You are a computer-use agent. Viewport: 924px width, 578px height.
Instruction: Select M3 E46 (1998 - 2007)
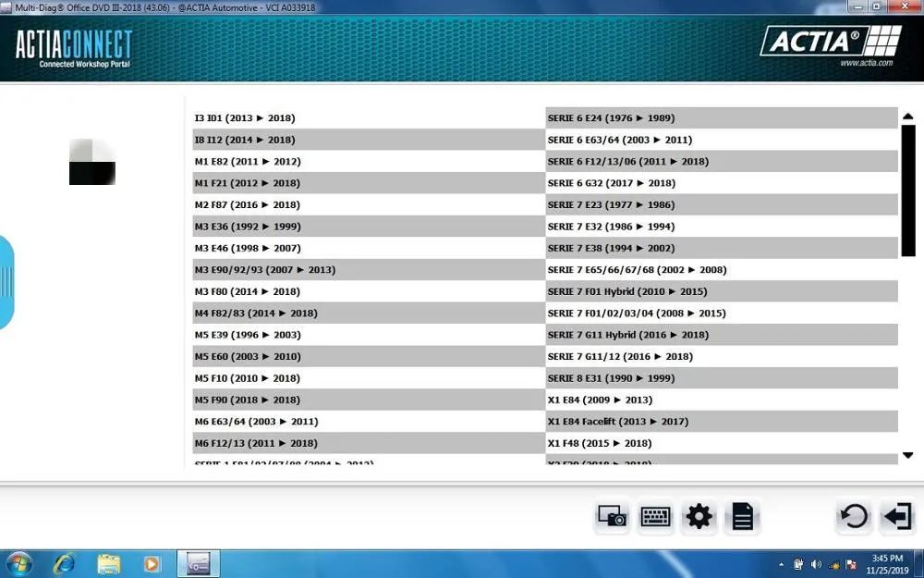pyautogui.click(x=369, y=248)
